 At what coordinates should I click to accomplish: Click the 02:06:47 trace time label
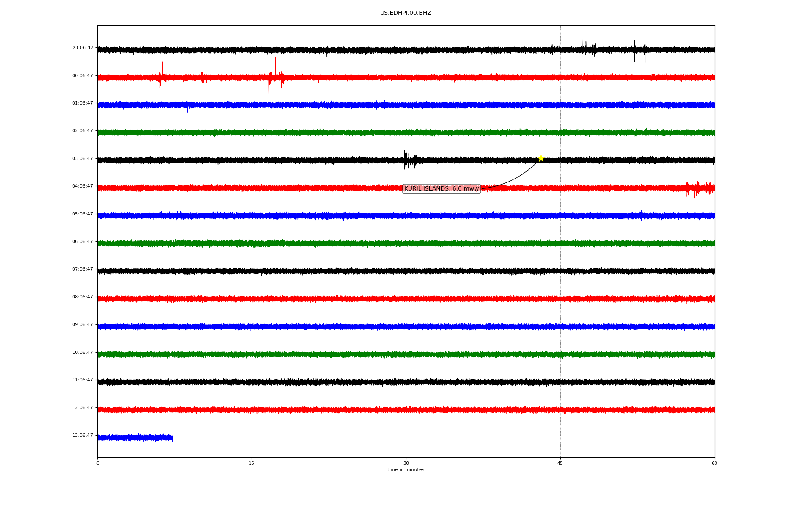click(83, 131)
